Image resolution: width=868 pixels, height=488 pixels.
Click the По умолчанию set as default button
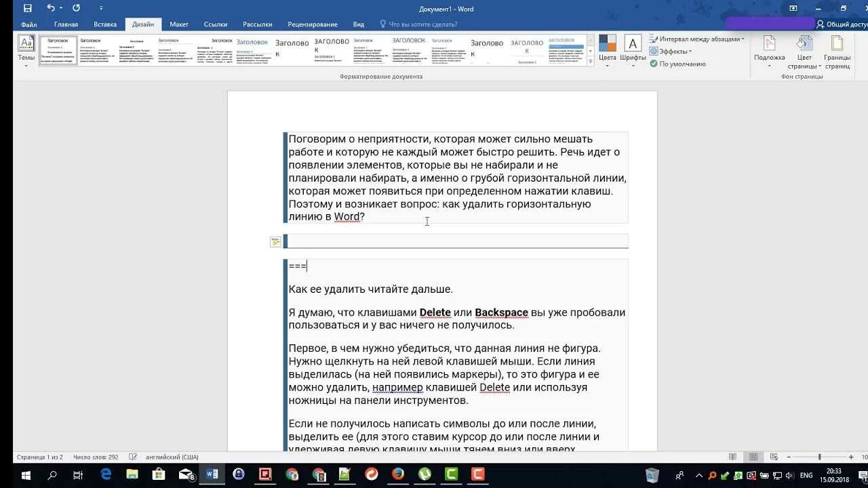(678, 64)
